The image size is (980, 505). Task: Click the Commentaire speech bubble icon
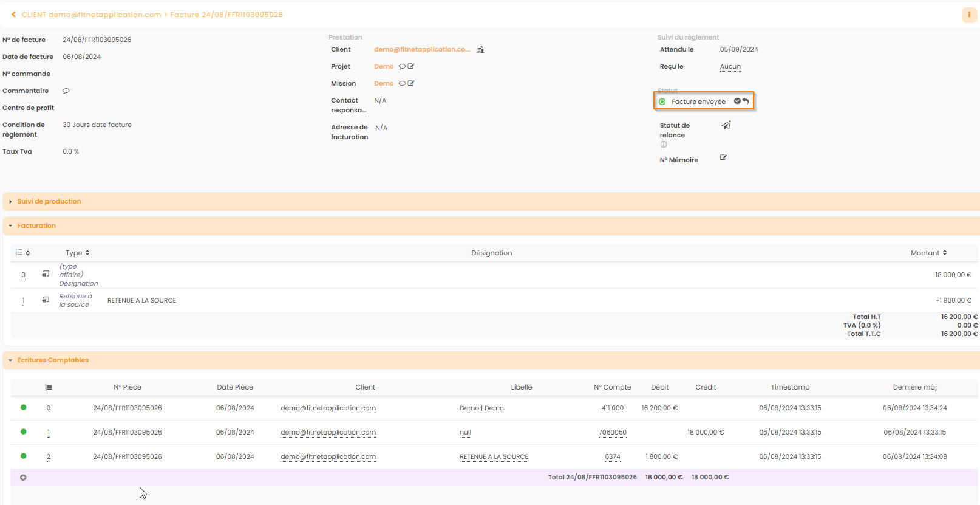[x=66, y=91]
